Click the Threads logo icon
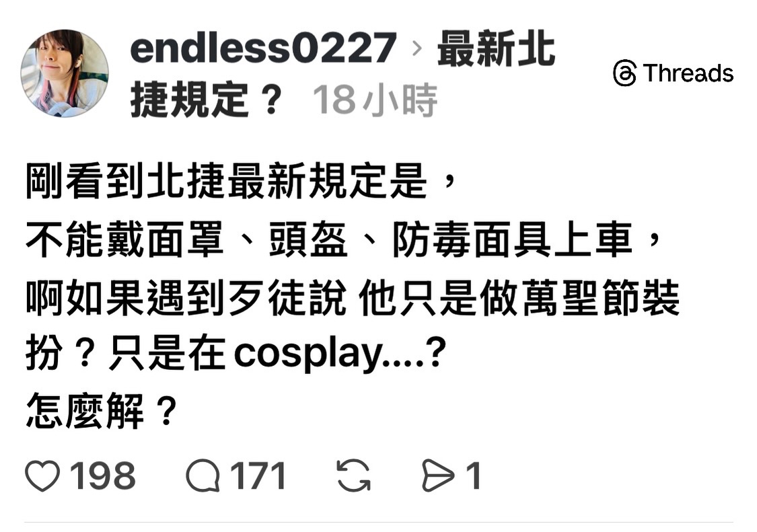The width and height of the screenshot is (757, 532). point(624,73)
